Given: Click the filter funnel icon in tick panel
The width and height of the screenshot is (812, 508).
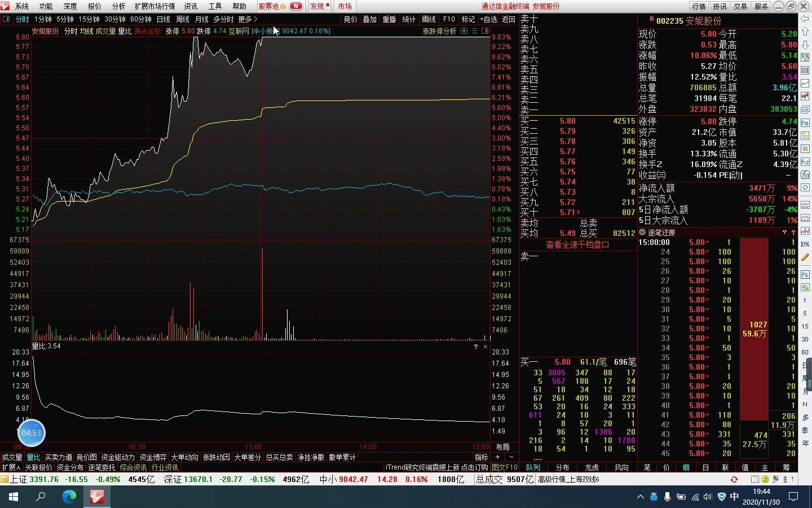Looking at the screenshot, I should click(784, 232).
